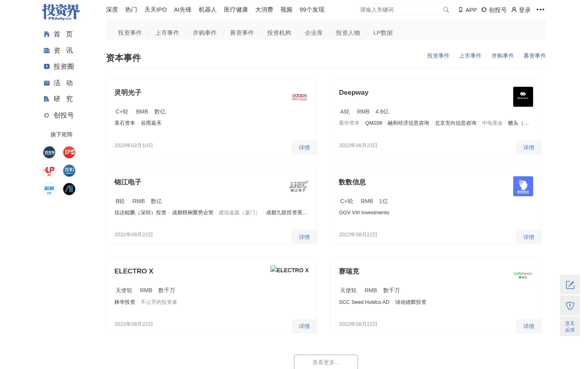Open the 机器人 top menu item
588x369 pixels.
click(x=208, y=10)
